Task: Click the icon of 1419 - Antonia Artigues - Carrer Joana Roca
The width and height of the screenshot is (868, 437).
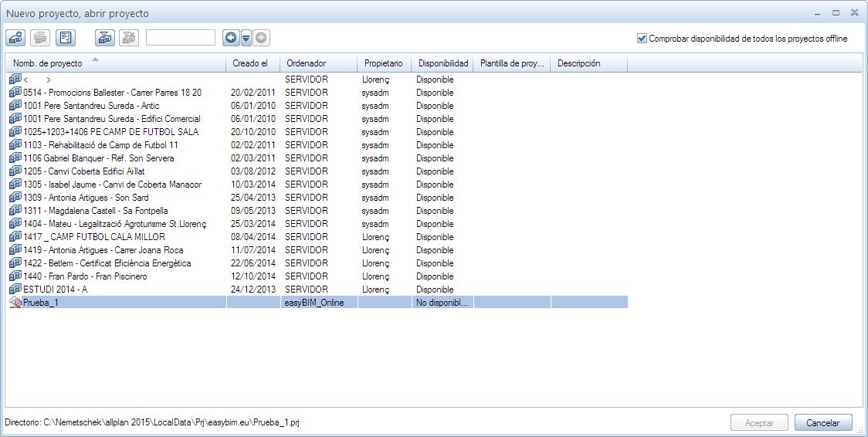Action: pyautogui.click(x=15, y=250)
